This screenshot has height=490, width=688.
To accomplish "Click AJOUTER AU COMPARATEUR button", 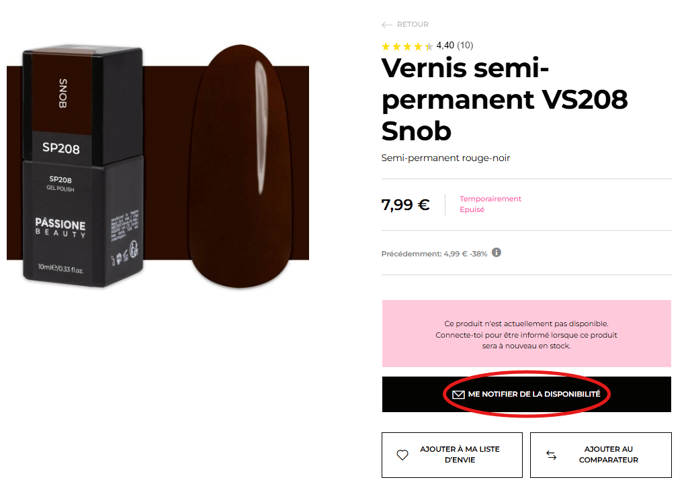I will 601,455.
